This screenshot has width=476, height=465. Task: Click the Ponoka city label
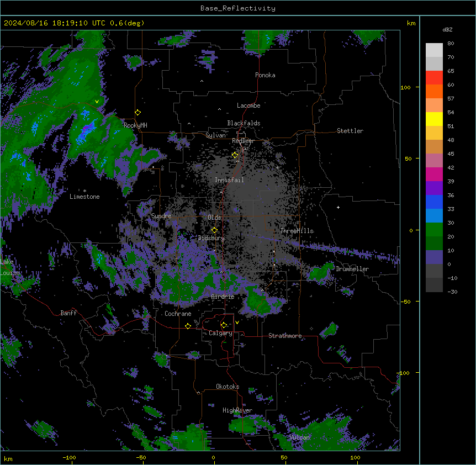tap(265, 75)
